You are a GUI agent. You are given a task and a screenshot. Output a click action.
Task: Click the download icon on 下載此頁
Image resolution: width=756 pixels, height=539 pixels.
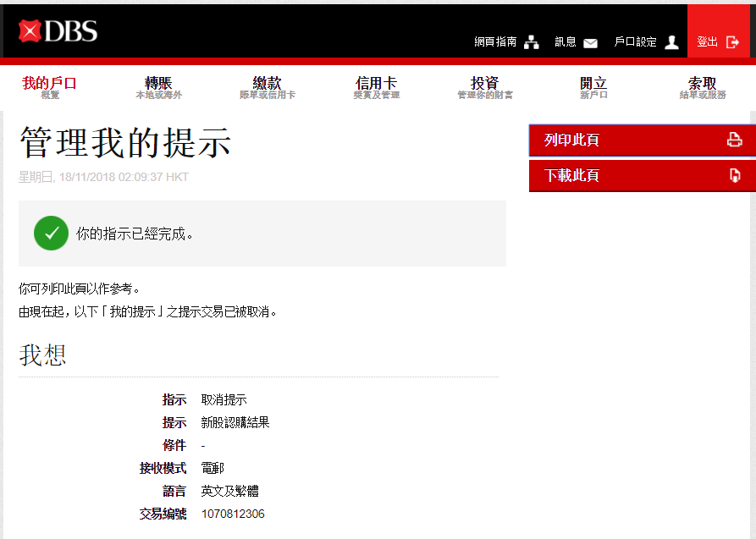point(734,175)
